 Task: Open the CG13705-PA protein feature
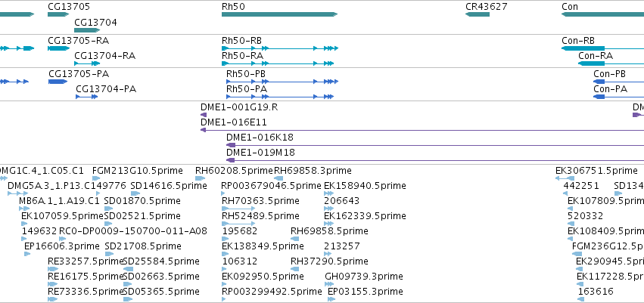coord(58,82)
